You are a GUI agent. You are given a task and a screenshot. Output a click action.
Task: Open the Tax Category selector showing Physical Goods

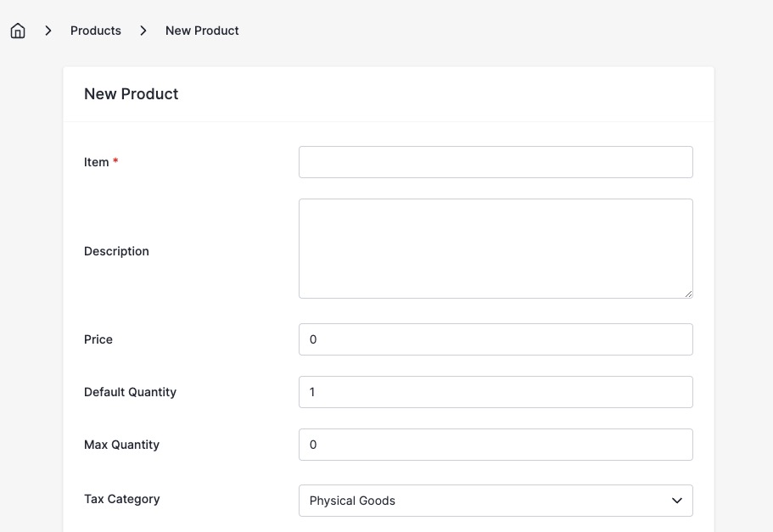click(x=496, y=501)
